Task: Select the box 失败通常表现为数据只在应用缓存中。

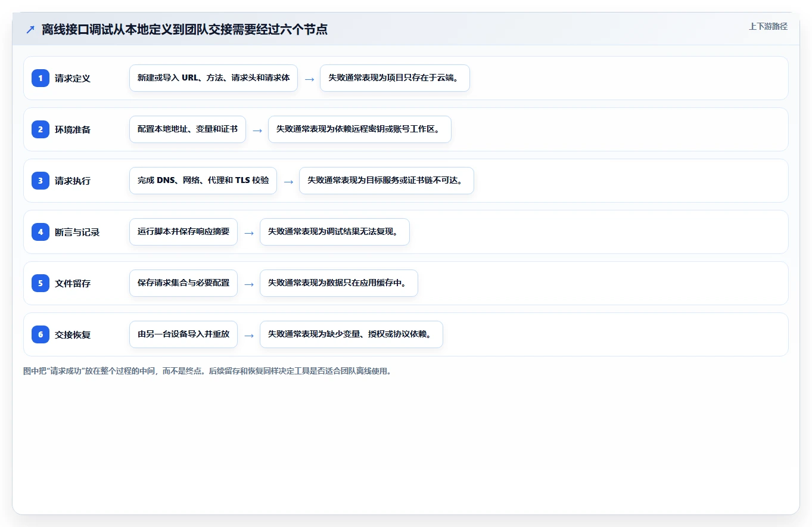Action: pos(339,283)
